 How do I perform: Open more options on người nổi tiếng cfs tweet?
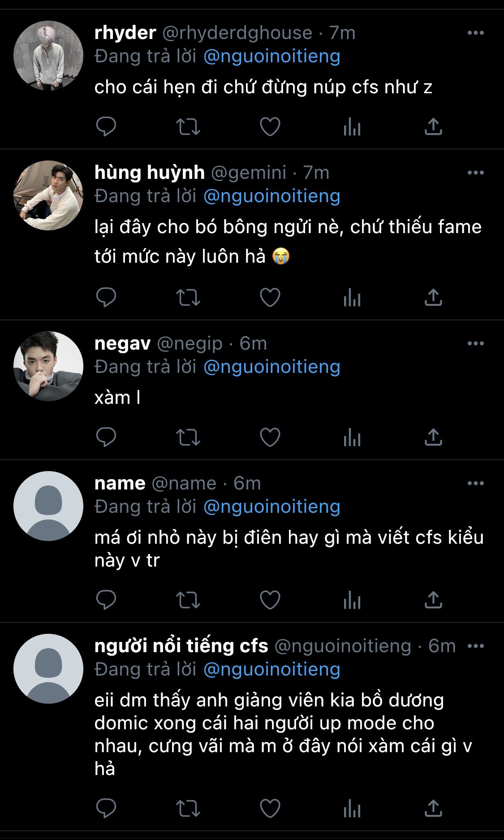coord(475,646)
